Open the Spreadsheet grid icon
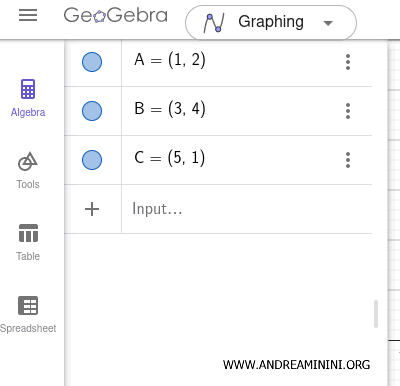The height and width of the screenshot is (386, 400). tap(28, 305)
